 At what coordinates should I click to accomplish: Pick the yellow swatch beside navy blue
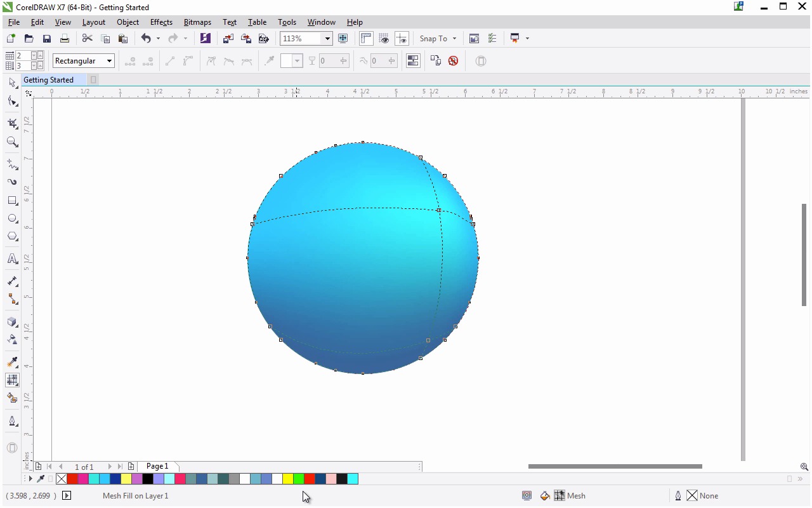click(126, 479)
